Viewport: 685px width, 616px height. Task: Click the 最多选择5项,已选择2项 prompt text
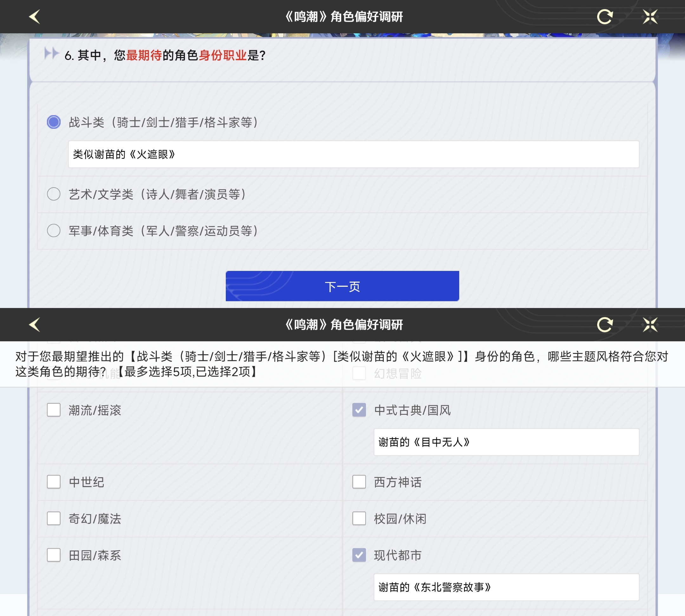pyautogui.click(x=187, y=372)
